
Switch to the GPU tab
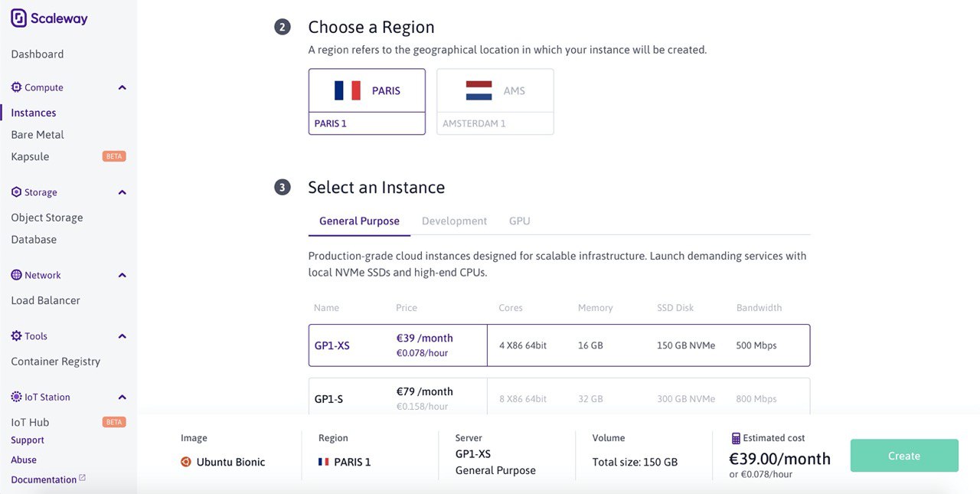pos(520,221)
